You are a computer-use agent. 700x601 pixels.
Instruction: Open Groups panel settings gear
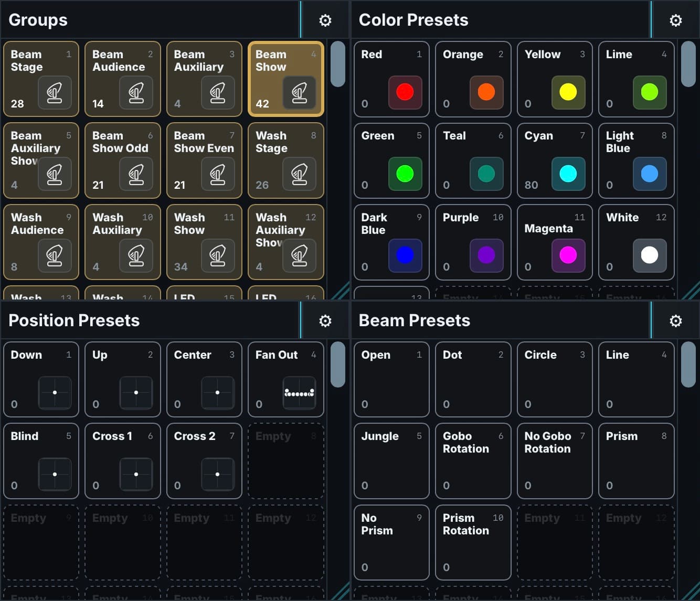click(x=325, y=20)
